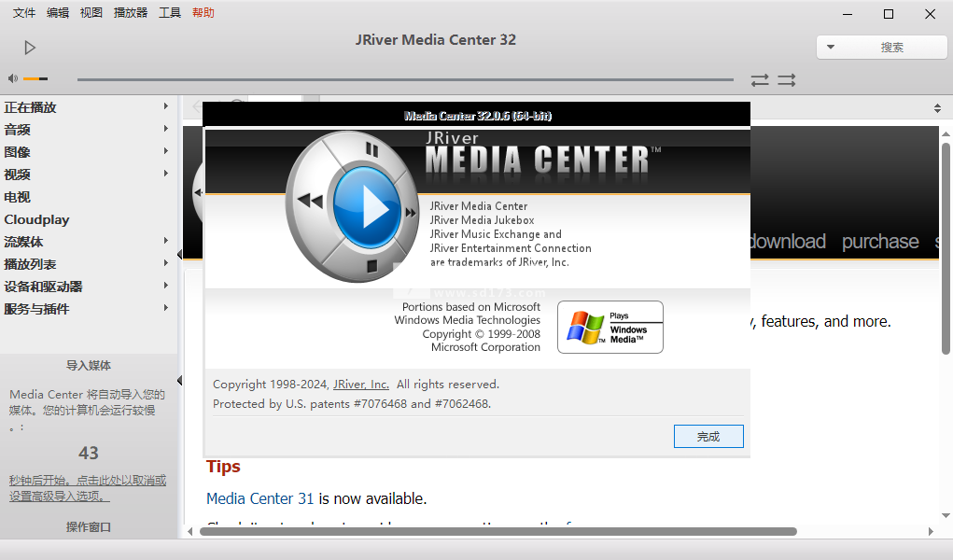The image size is (953, 560).
Task: Click the Media Center 32.0.6 dialog title
Action: (478, 116)
